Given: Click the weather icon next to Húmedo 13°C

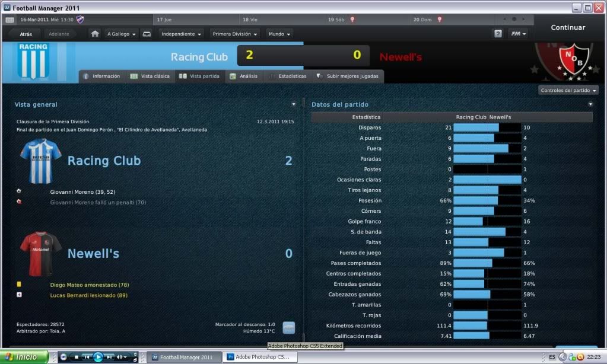Looking at the screenshot, I should pos(289,328).
